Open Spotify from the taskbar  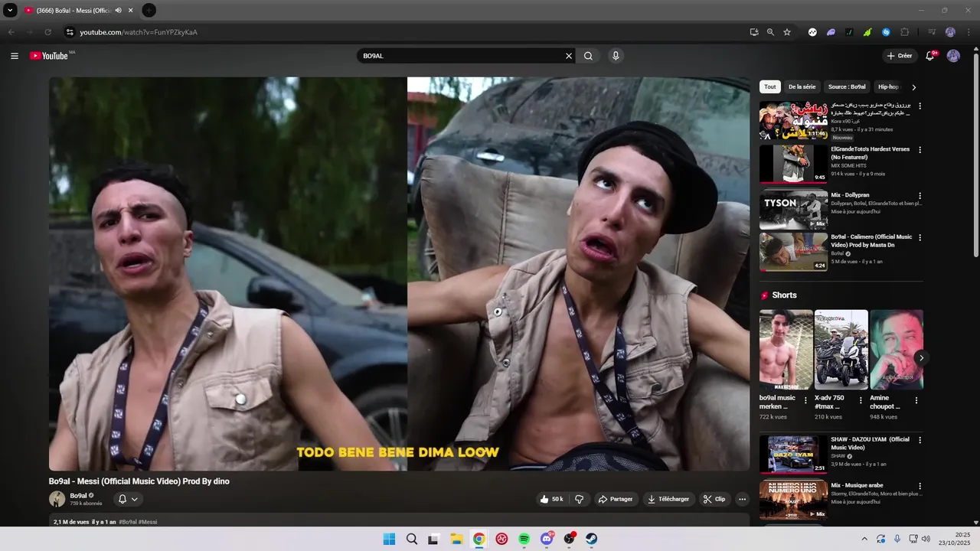[524, 539]
